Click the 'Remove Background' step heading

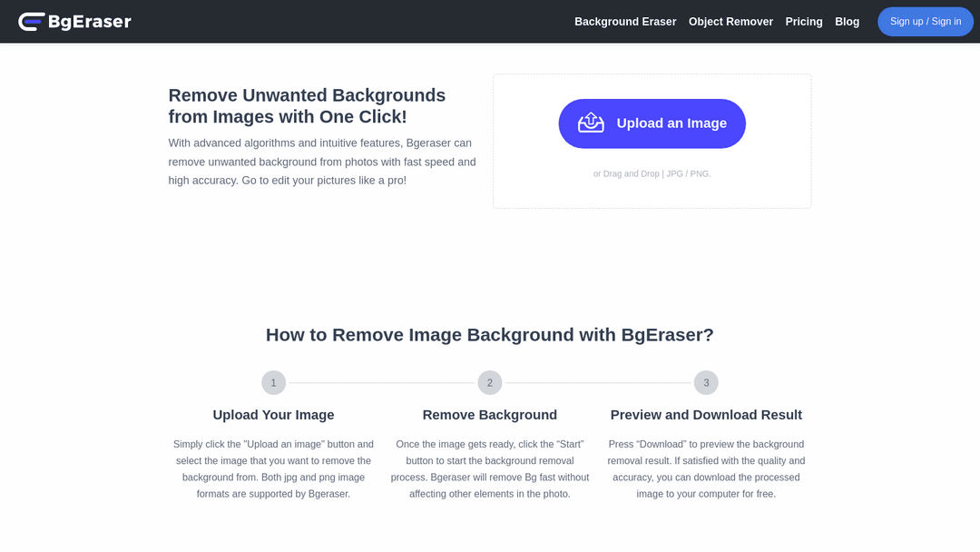click(490, 415)
